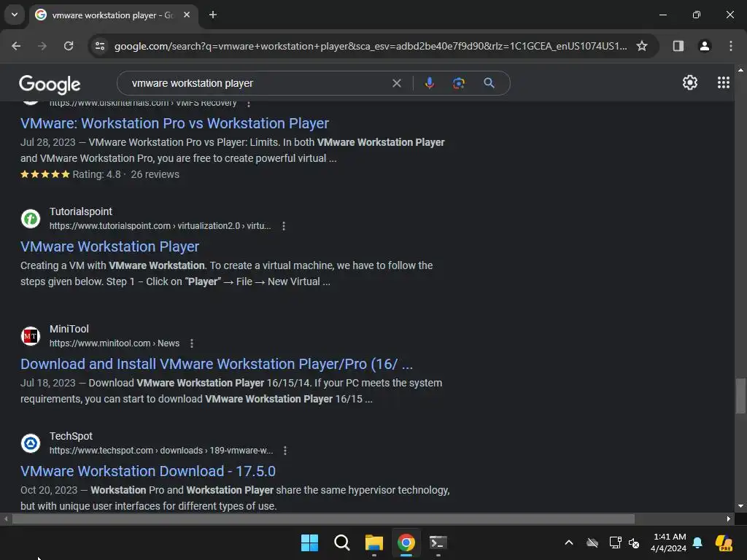This screenshot has width=747, height=560.
Task: Open VMware Workstation Download - 17.5.0 link
Action: pos(147,472)
